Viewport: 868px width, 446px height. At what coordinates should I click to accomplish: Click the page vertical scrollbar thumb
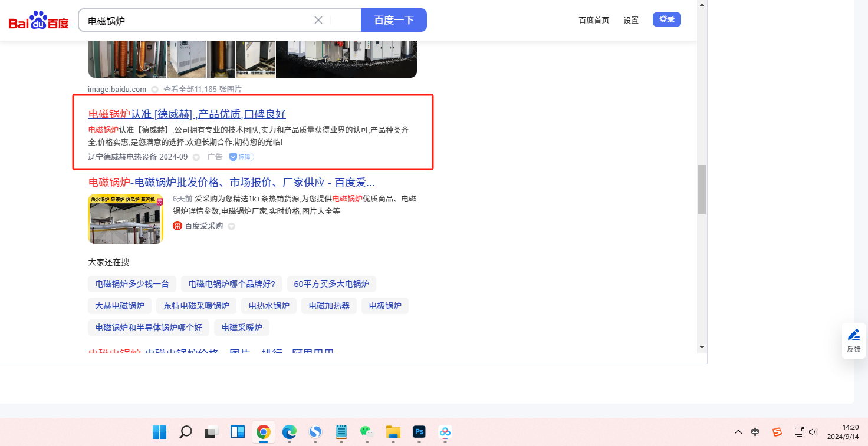point(702,190)
